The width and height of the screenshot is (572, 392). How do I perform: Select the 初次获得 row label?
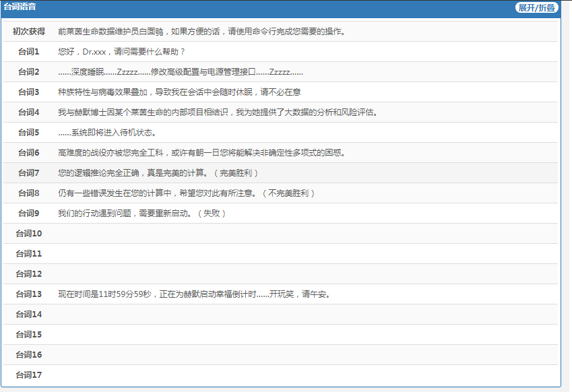(29, 32)
